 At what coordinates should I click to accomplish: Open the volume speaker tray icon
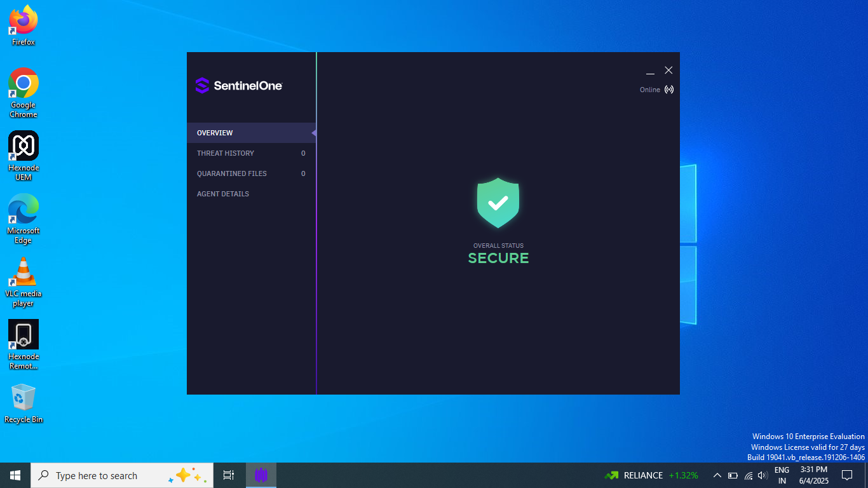click(763, 475)
